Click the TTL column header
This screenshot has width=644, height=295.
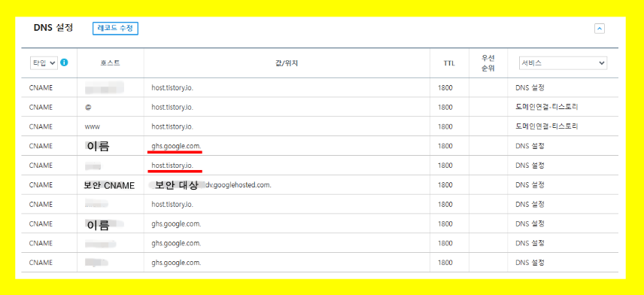point(449,63)
